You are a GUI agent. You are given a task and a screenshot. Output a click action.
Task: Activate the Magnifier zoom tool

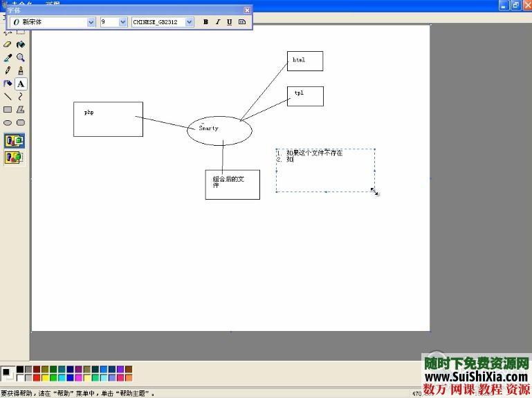(21, 57)
